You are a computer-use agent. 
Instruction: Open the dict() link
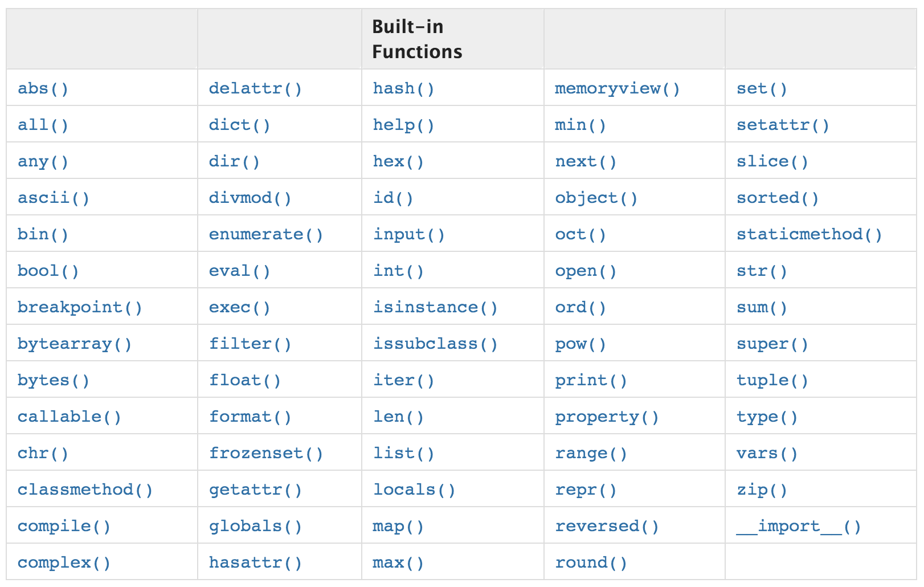[x=239, y=125]
